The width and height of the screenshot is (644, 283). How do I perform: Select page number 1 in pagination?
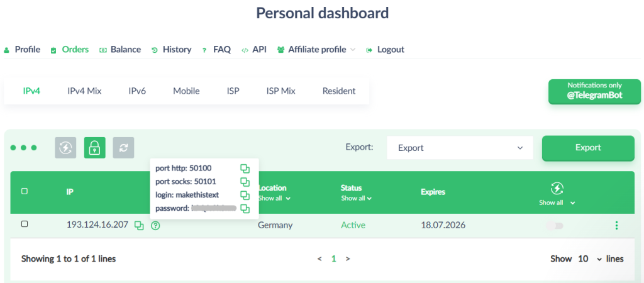point(333,258)
